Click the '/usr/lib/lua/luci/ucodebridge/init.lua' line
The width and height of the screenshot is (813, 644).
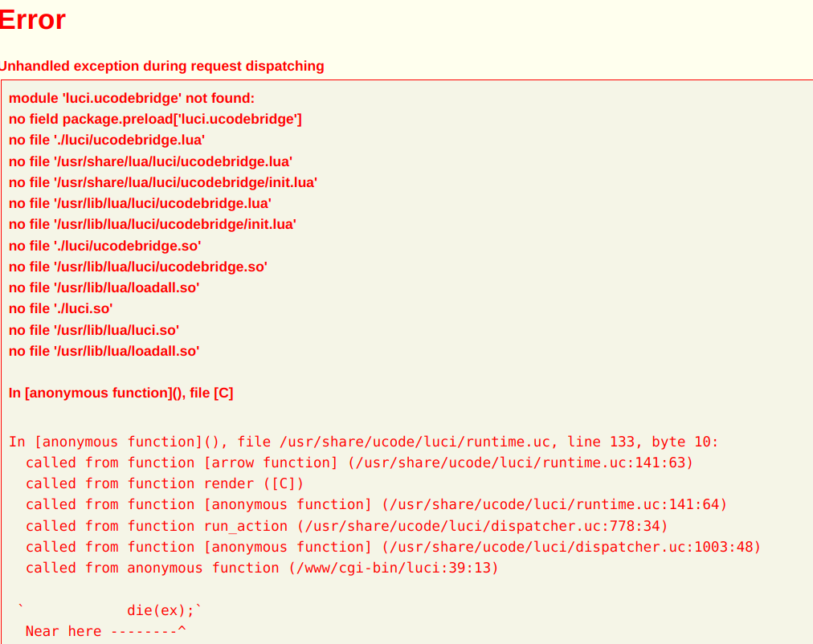click(153, 224)
